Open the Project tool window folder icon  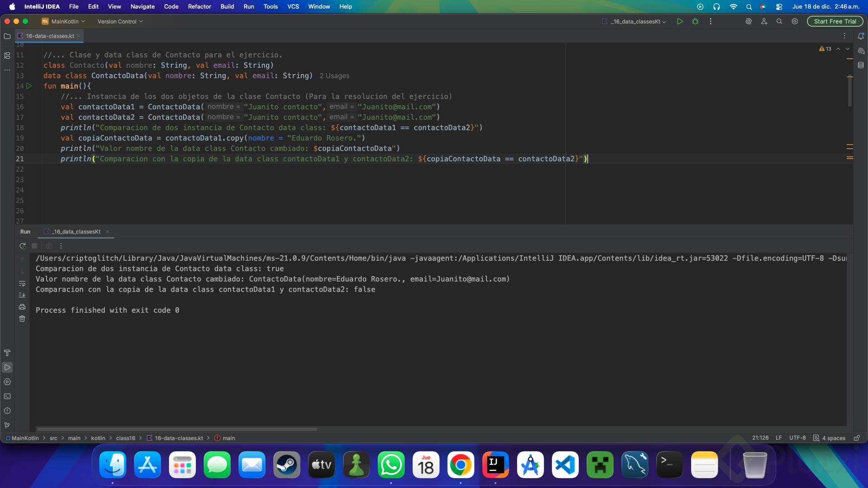click(x=7, y=36)
